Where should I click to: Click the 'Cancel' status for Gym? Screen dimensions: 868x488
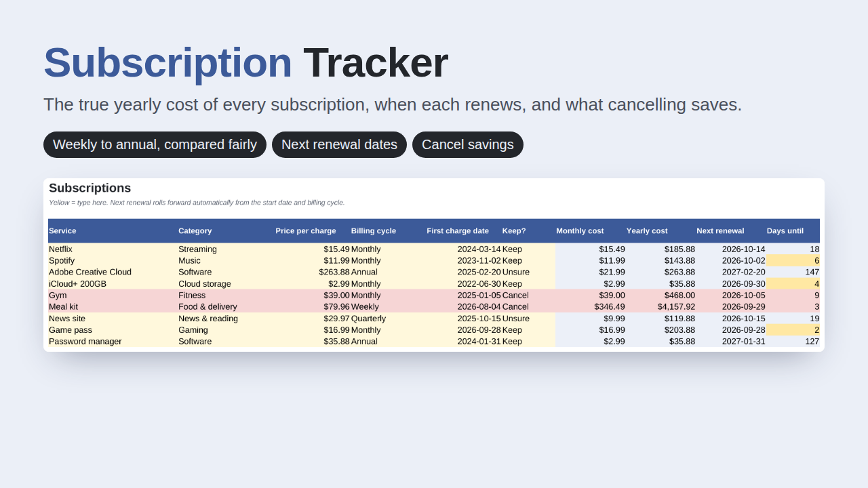528,296
